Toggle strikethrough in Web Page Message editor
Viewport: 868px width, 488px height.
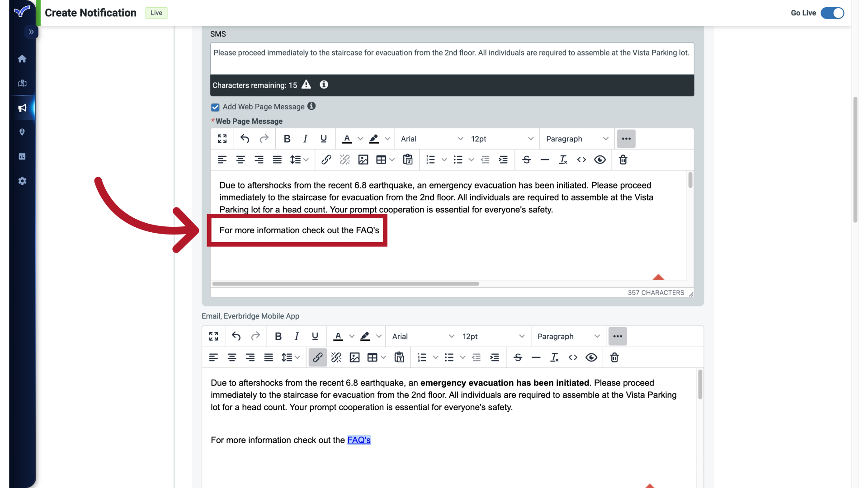point(527,160)
